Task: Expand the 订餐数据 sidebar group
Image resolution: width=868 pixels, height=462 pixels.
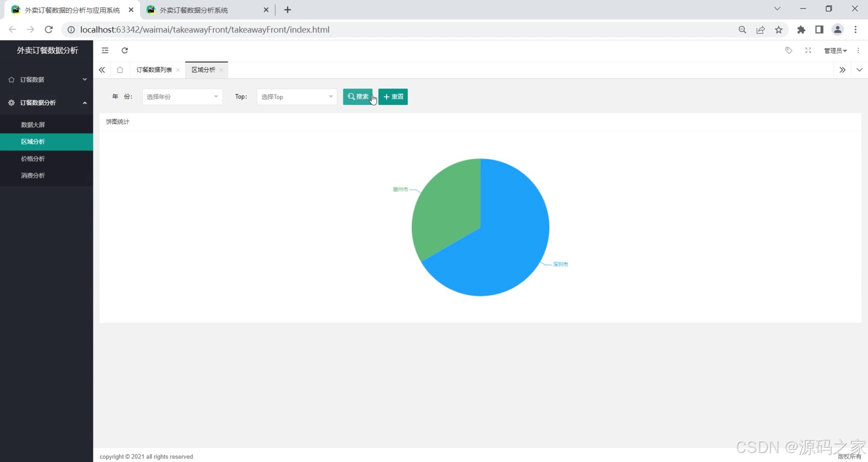Action: tap(46, 80)
